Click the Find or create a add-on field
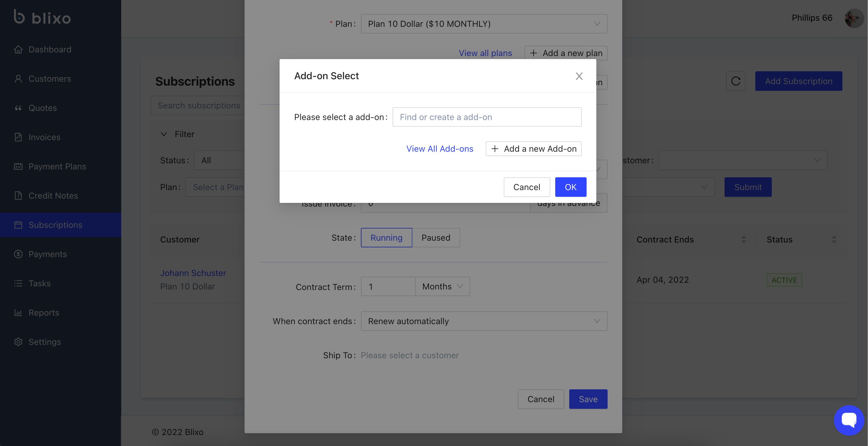The width and height of the screenshot is (868, 446). pos(487,117)
